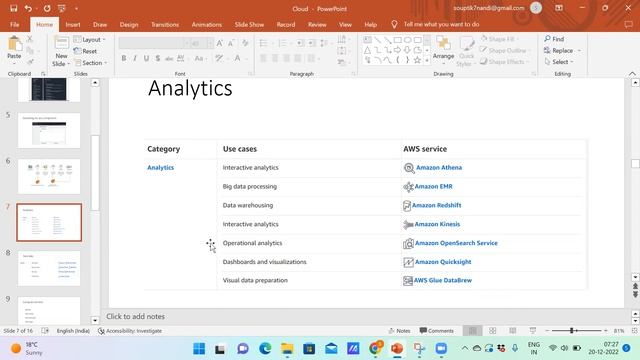Image resolution: width=640 pixels, height=360 pixels.
Task: Switch to Reading view icon
Action: [513, 331]
